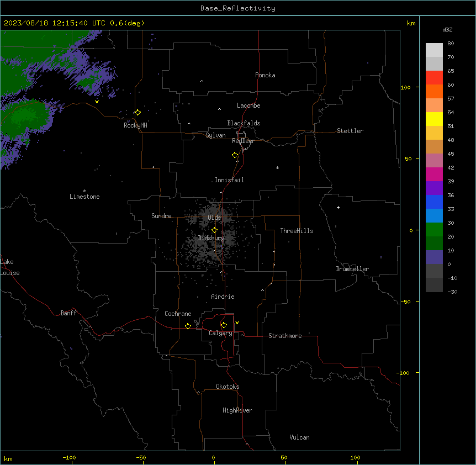Select the purple 36-39 dBZ legend swatch
This screenshot has width=476, height=465.
coord(434,188)
